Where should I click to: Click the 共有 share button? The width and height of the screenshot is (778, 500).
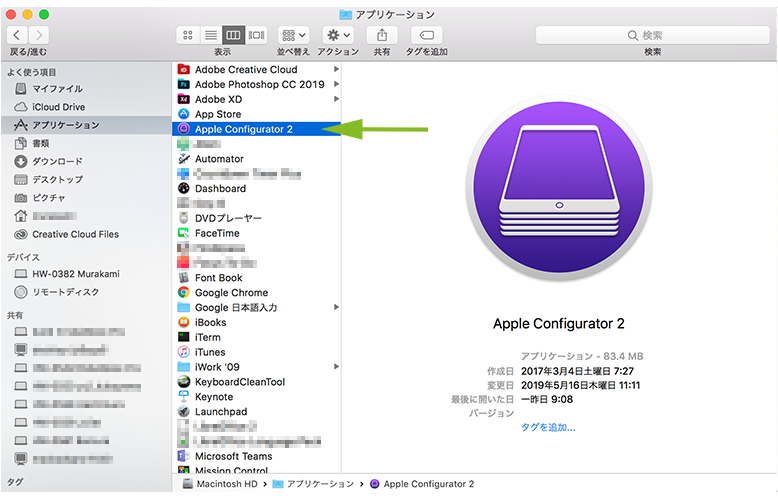382,35
